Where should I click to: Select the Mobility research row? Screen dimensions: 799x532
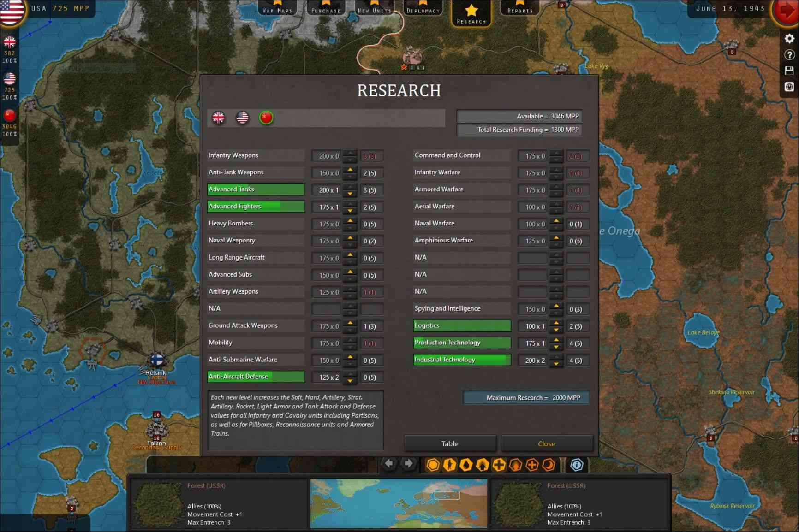tap(256, 343)
